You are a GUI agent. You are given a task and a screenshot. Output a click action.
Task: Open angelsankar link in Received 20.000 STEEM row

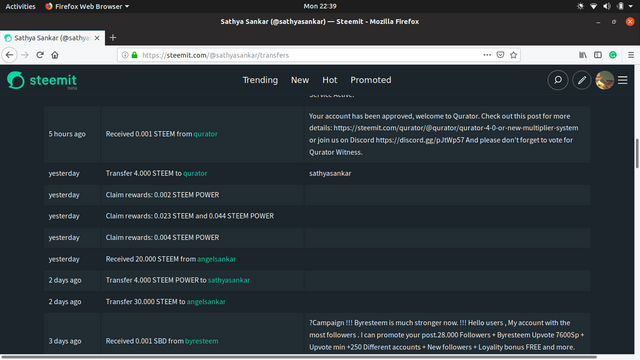tap(216, 259)
